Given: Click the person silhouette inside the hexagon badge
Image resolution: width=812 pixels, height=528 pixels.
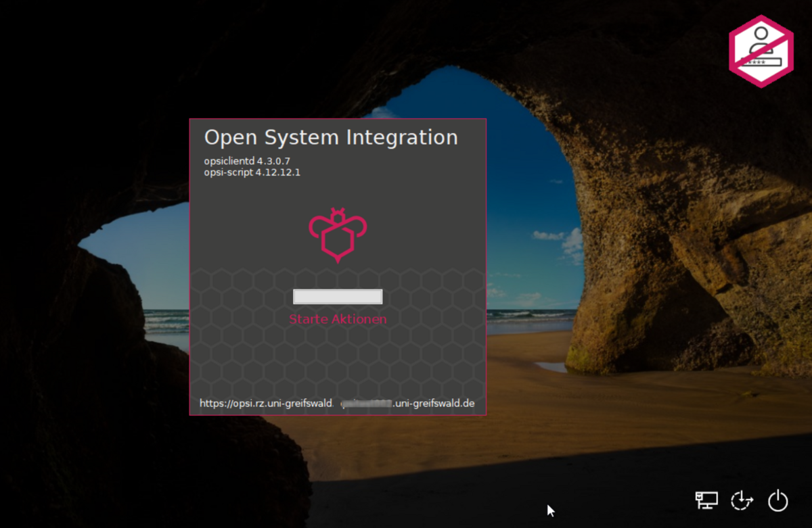Looking at the screenshot, I should (x=762, y=42).
